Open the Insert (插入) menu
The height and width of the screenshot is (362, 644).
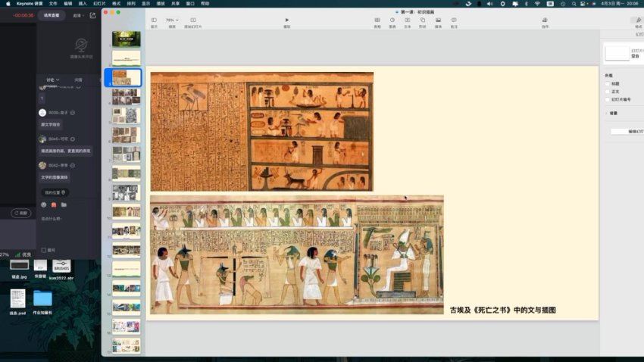[x=83, y=3]
